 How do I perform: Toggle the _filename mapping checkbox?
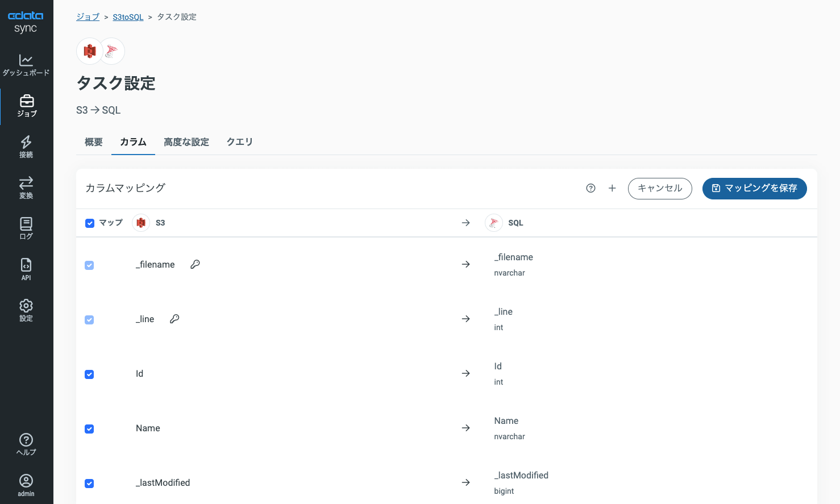click(89, 265)
